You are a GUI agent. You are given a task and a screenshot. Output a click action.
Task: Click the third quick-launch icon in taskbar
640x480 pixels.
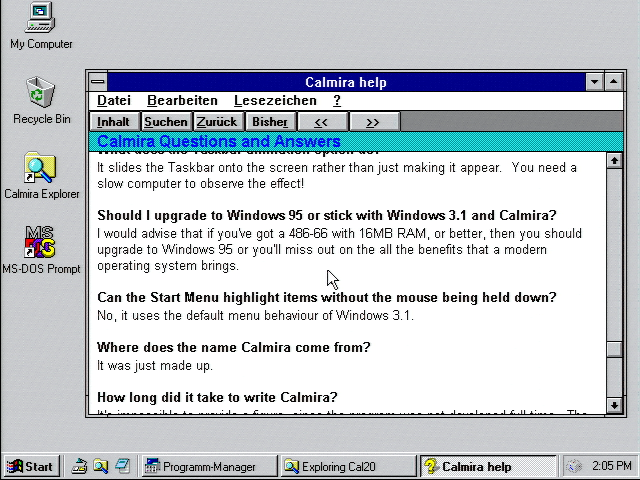click(121, 466)
